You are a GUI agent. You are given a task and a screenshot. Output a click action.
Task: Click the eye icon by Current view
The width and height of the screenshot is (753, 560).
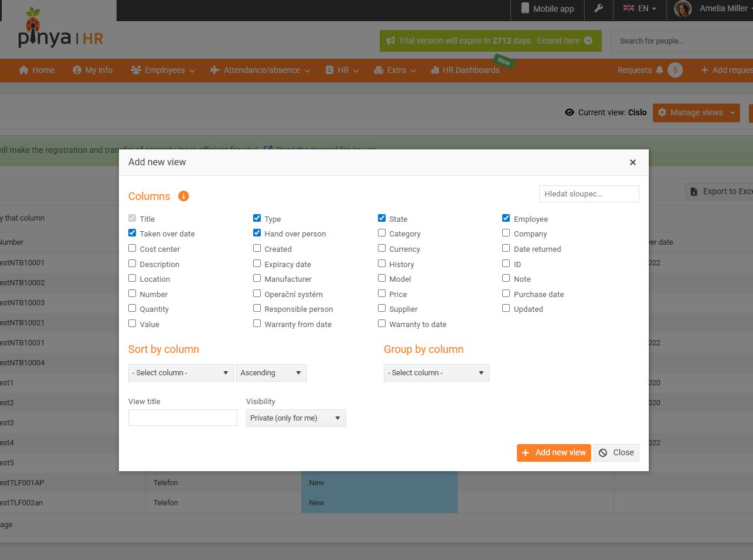[569, 112]
